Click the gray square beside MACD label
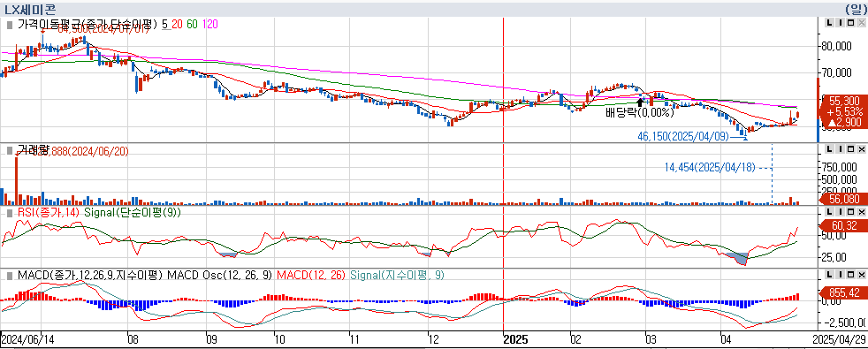 tap(9, 275)
